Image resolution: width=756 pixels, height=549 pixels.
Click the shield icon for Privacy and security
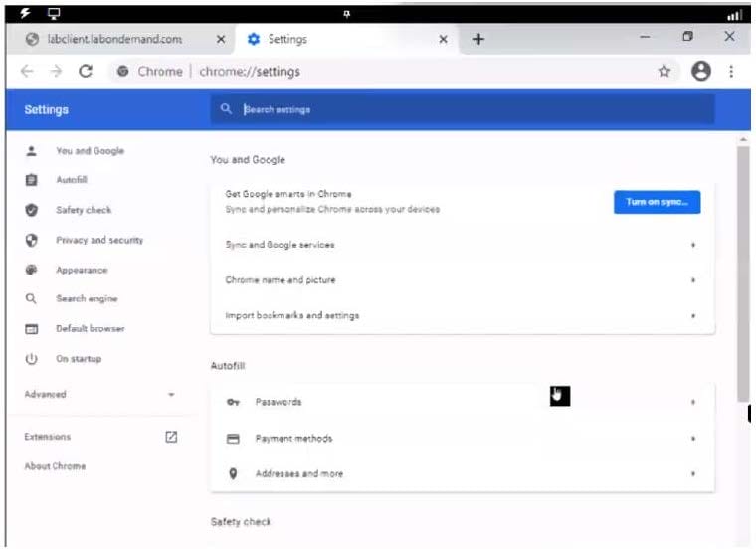[x=32, y=240]
